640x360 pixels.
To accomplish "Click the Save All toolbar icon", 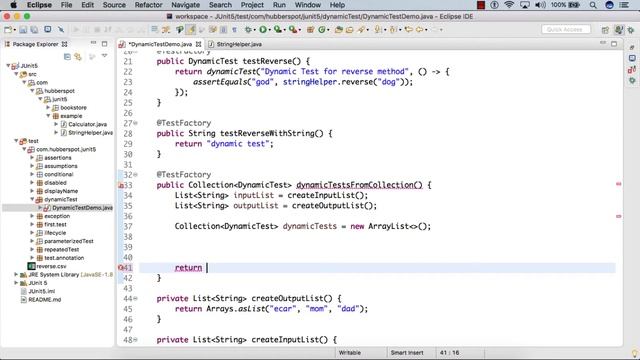I will click(x=34, y=29).
